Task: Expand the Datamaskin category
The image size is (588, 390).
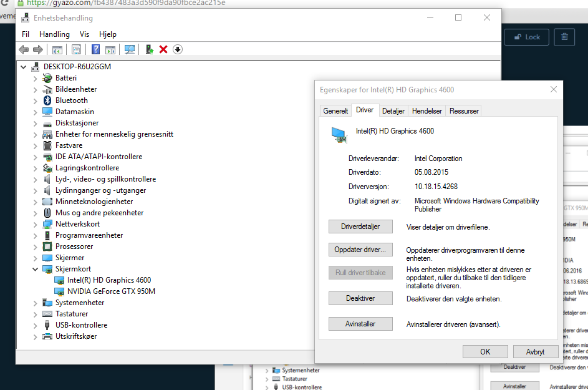Action: point(35,112)
